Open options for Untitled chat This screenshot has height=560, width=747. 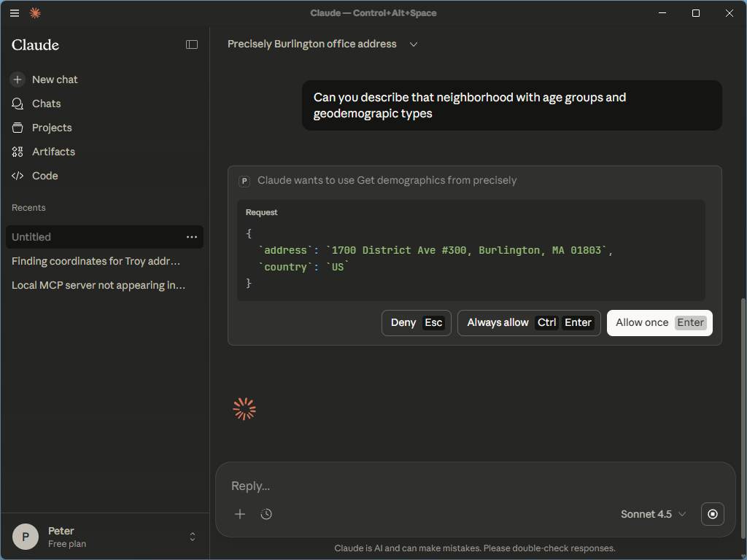pos(192,237)
